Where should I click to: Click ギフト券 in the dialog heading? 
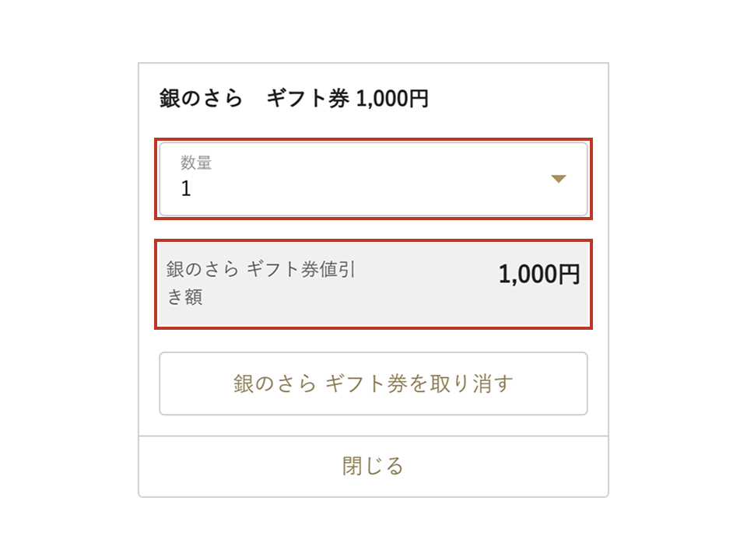[307, 99]
